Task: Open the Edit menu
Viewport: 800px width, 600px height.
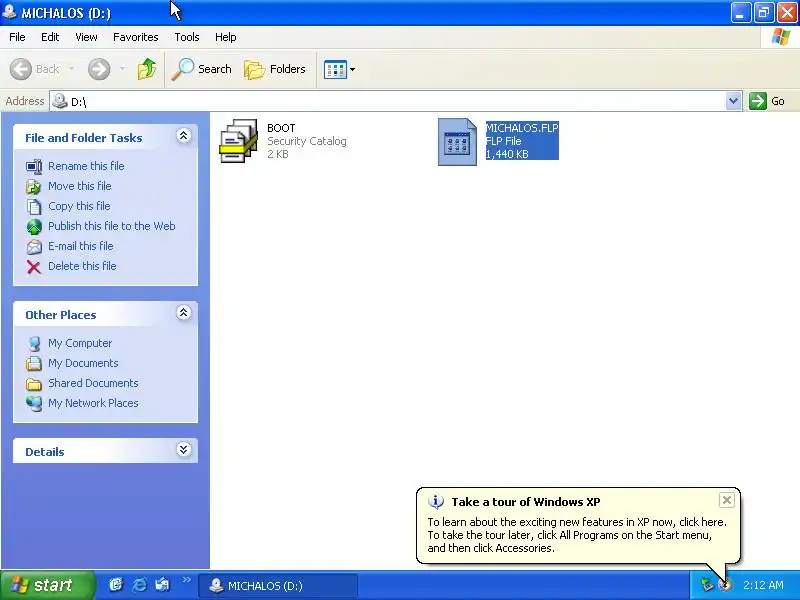Action: pyautogui.click(x=50, y=37)
